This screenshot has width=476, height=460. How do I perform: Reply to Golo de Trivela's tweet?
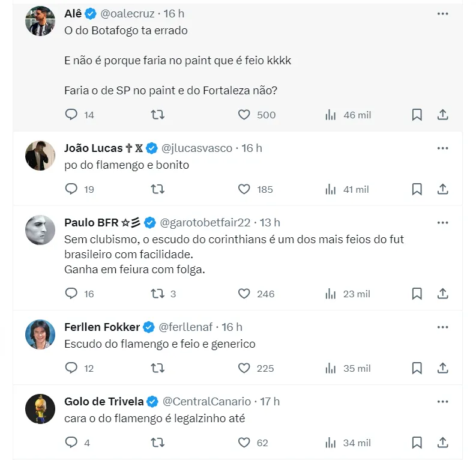pos(71,443)
